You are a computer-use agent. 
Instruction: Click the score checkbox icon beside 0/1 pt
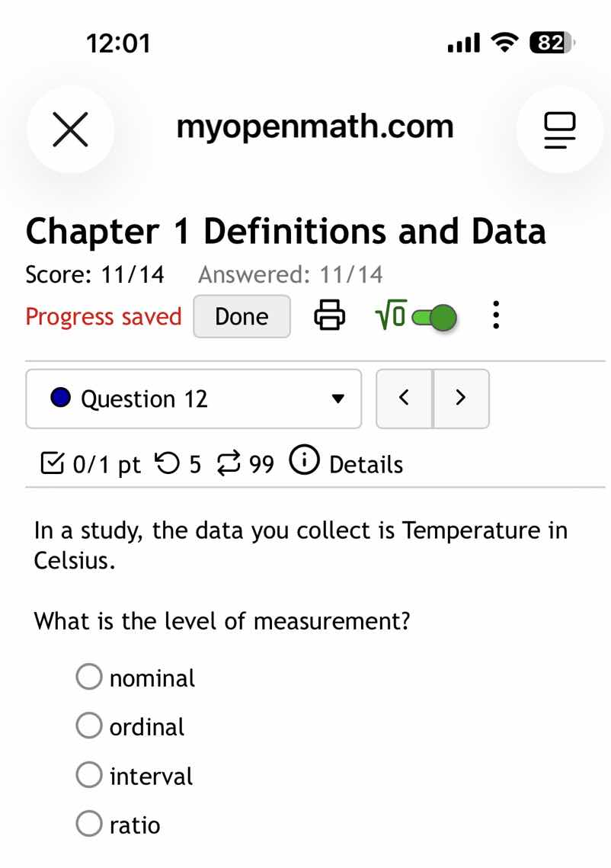52,462
